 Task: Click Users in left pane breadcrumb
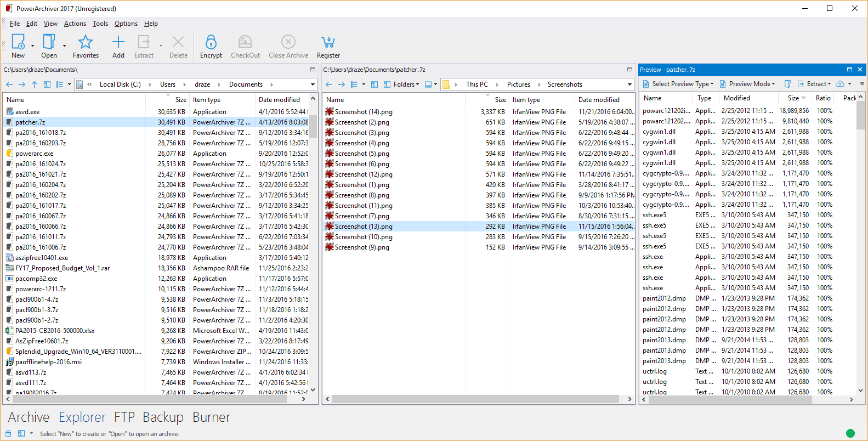(x=168, y=84)
